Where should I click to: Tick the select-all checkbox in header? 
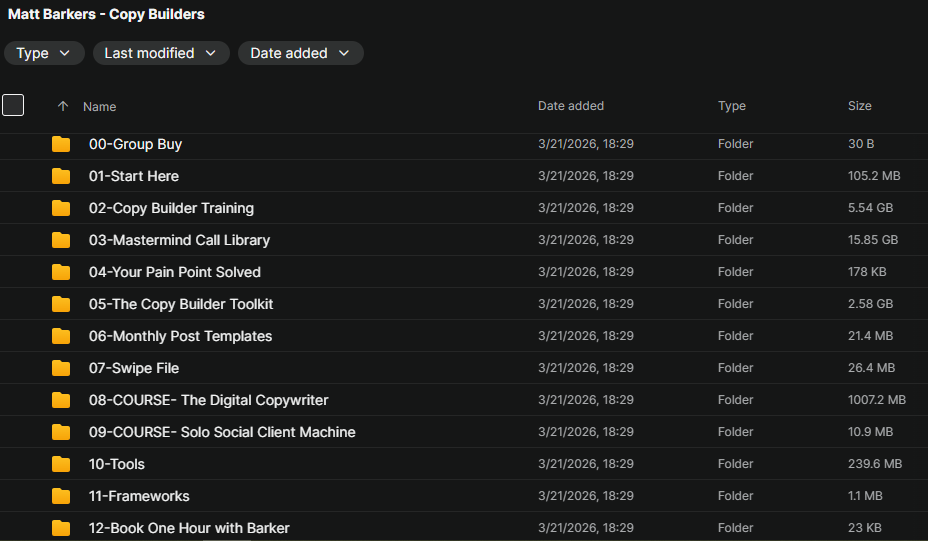tap(13, 105)
